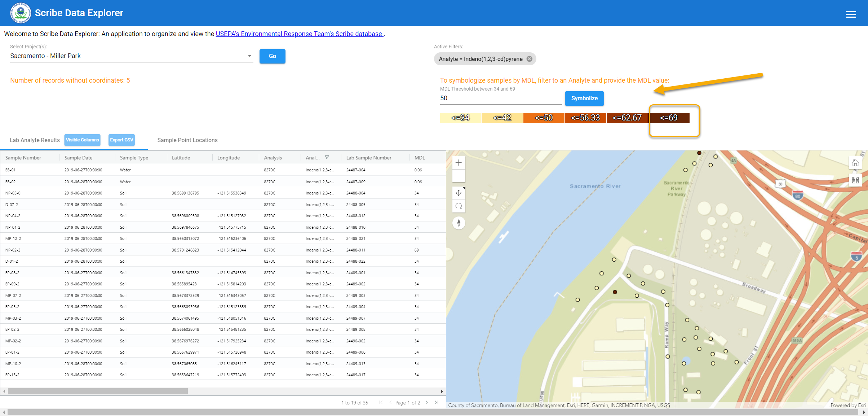This screenshot has width=868, height=416.
Task: Switch to Sample Point Locations tab
Action: tap(187, 140)
